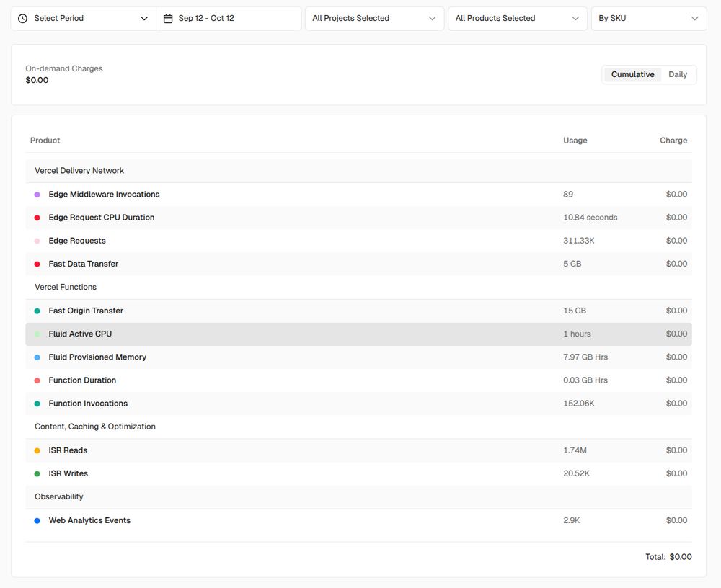Select the Fluid Provisioned Memory row label
The width and height of the screenshot is (721, 588).
pyautogui.click(x=97, y=357)
